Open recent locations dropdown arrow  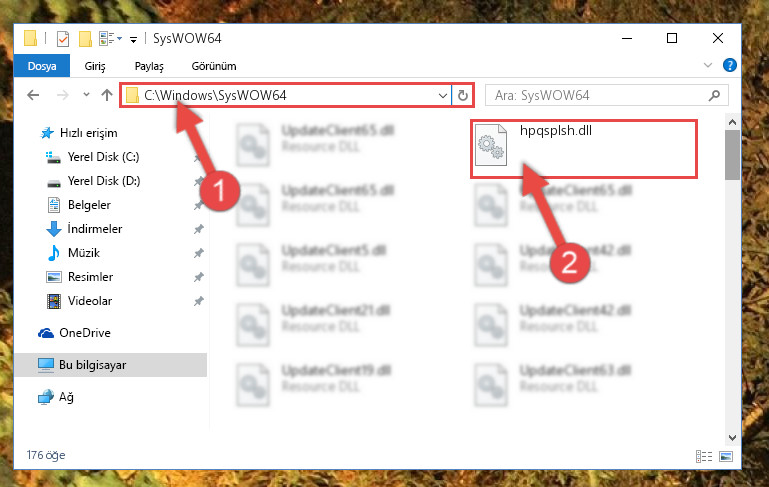coord(86,95)
